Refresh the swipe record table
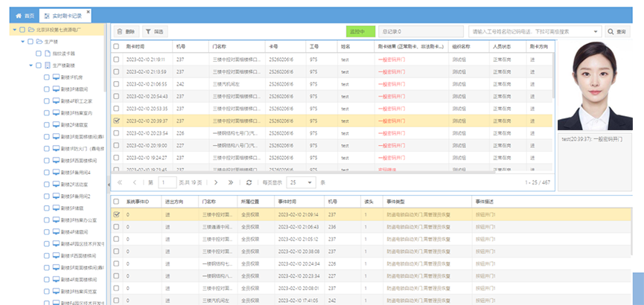Screen dimensions: 644x305 click(x=249, y=182)
